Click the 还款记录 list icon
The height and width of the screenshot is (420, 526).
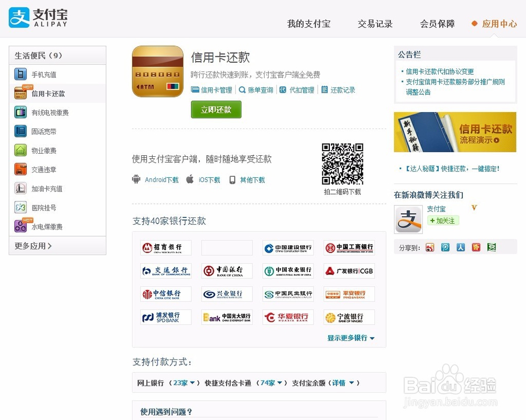pos(325,89)
